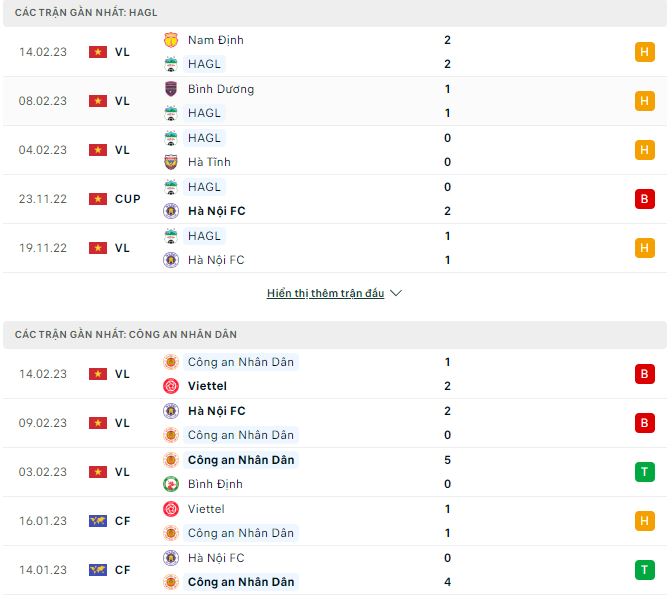672x599 pixels.
Task: Click the Bình Dương team crest
Action: 170,89
